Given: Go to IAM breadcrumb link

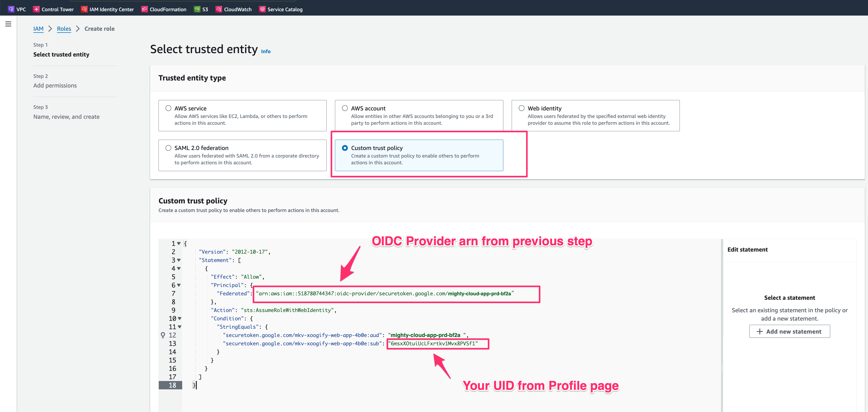Looking at the screenshot, I should coord(38,29).
